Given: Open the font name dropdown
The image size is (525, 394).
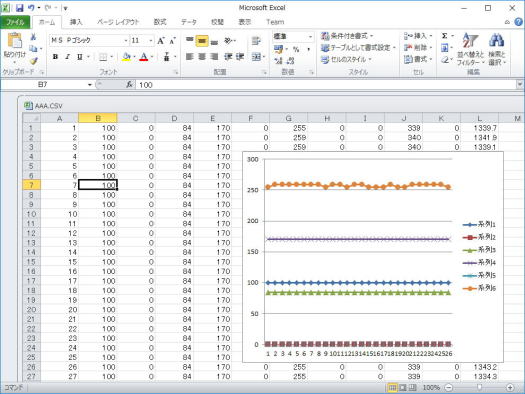Looking at the screenshot, I should [126, 41].
